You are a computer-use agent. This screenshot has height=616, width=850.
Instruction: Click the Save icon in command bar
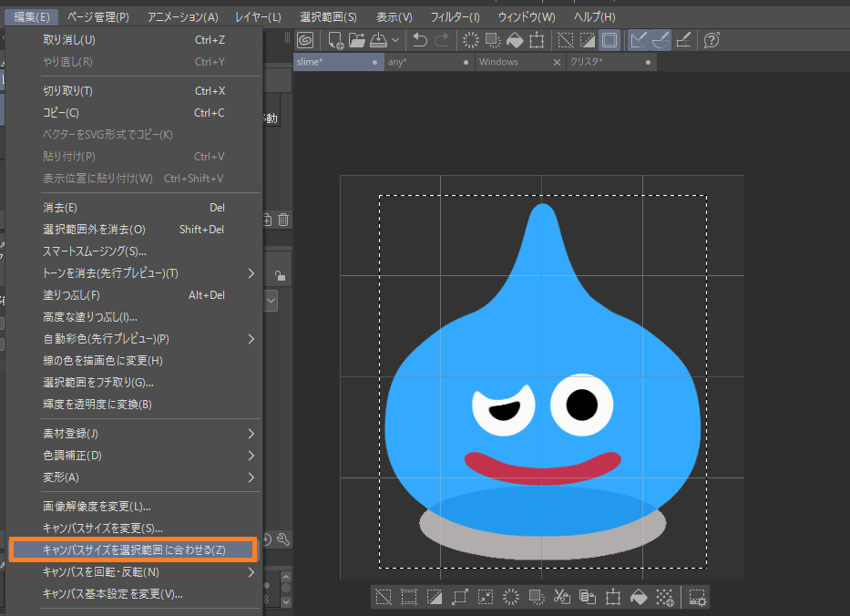pos(378,40)
